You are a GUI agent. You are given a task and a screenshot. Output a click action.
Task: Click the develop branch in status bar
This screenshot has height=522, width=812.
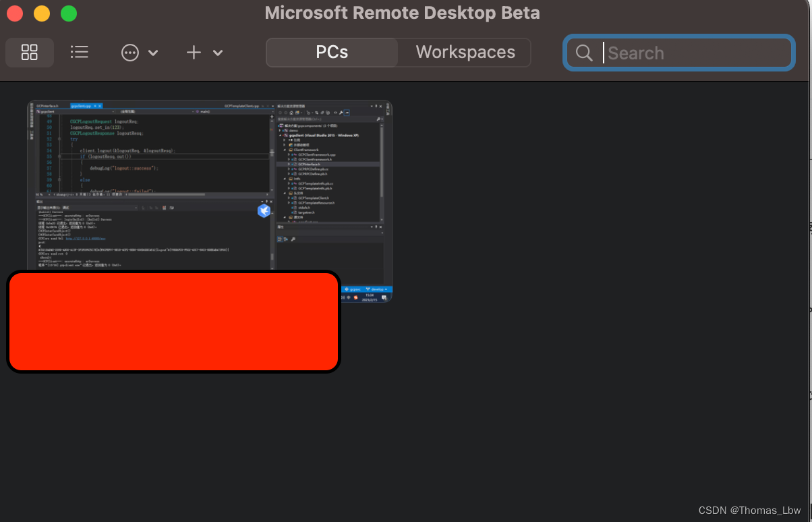(x=376, y=289)
